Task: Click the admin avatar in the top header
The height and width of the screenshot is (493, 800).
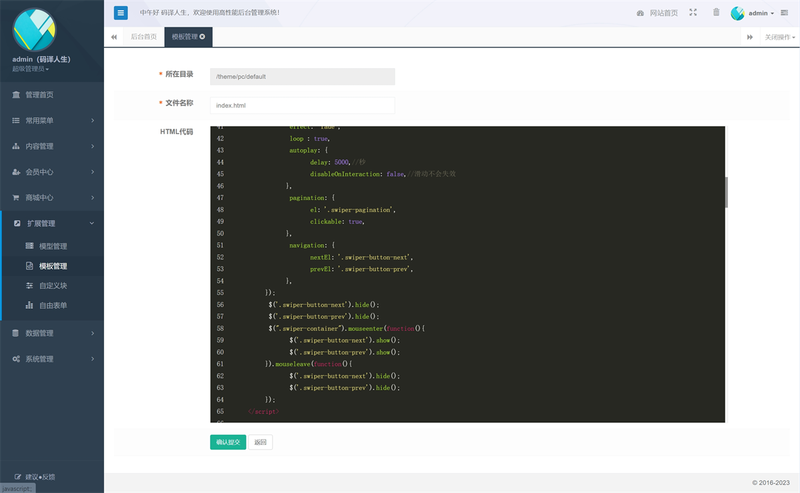Action: pyautogui.click(x=737, y=13)
